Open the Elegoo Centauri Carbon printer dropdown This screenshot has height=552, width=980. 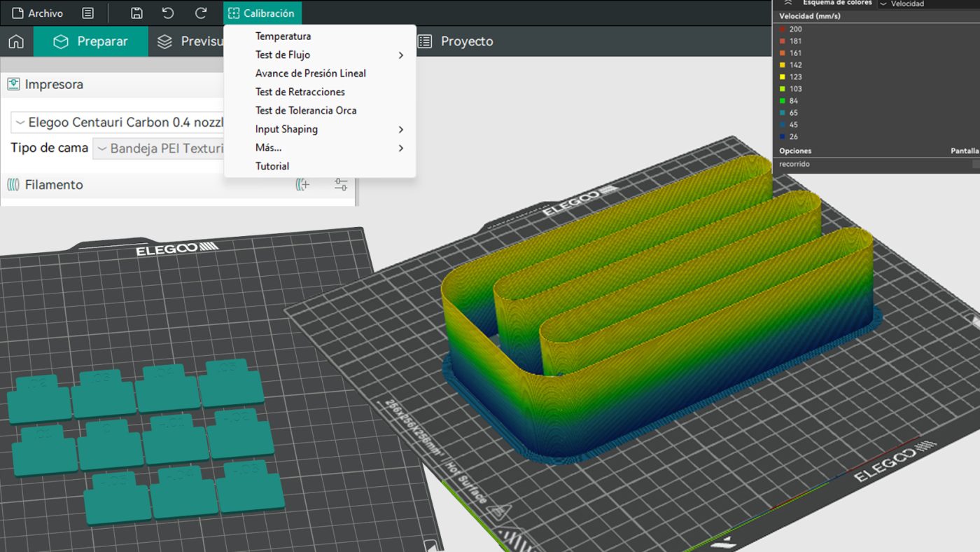pyautogui.click(x=117, y=123)
